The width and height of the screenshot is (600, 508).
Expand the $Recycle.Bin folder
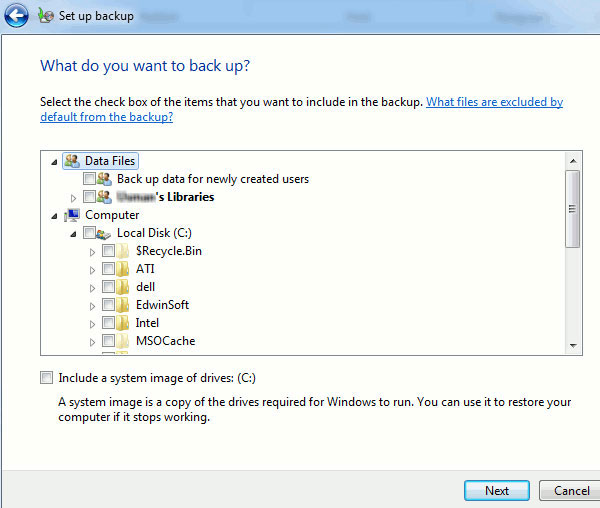92,252
